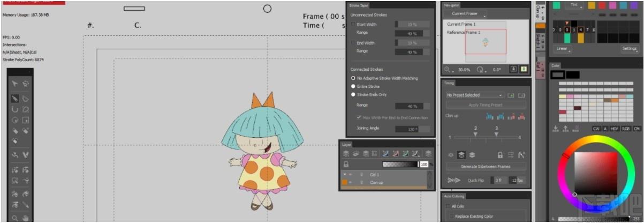Check the All Cels checkbox
The image size is (644, 223).
coord(448,206)
